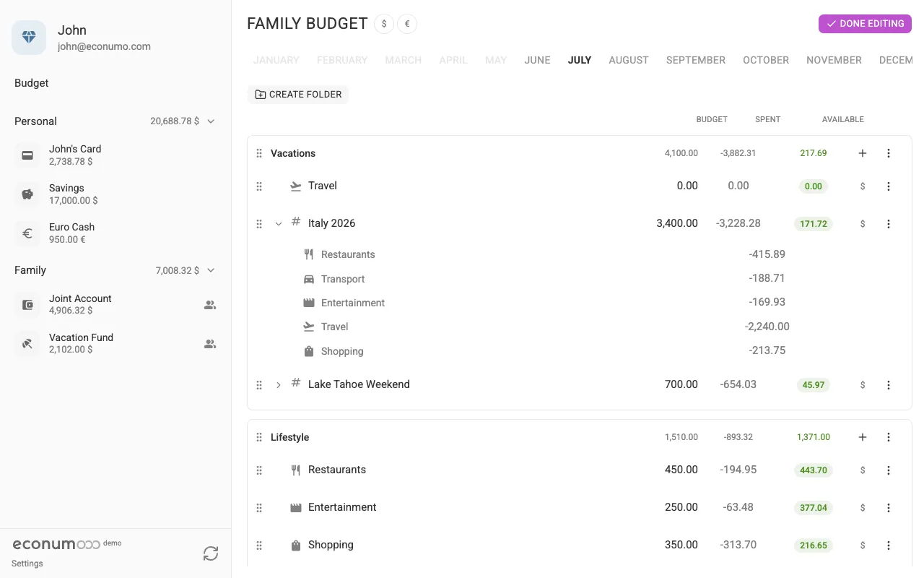Collapse the Italy 2026 tag
The height and width of the screenshot is (578, 924).
[x=279, y=224]
